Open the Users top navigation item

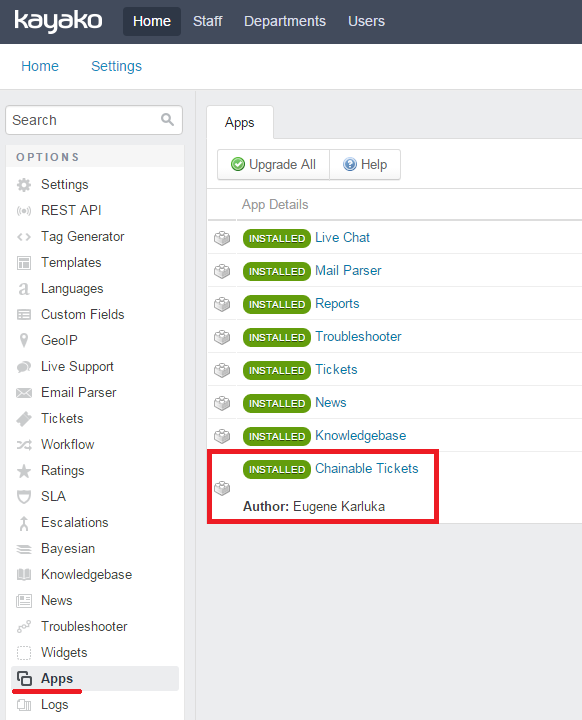click(367, 21)
